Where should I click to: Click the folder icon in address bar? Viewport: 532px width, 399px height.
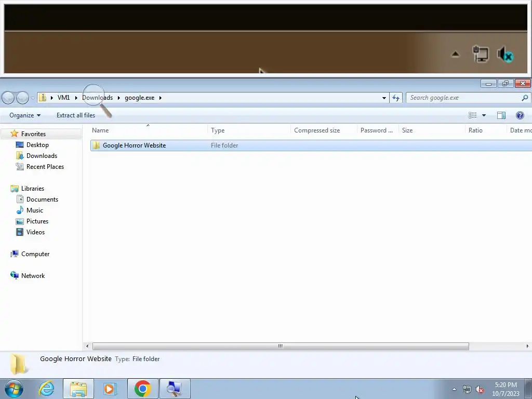[x=43, y=98]
